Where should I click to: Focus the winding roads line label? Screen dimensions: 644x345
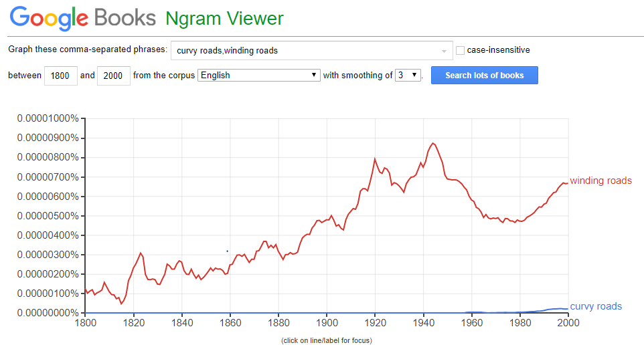(600, 181)
